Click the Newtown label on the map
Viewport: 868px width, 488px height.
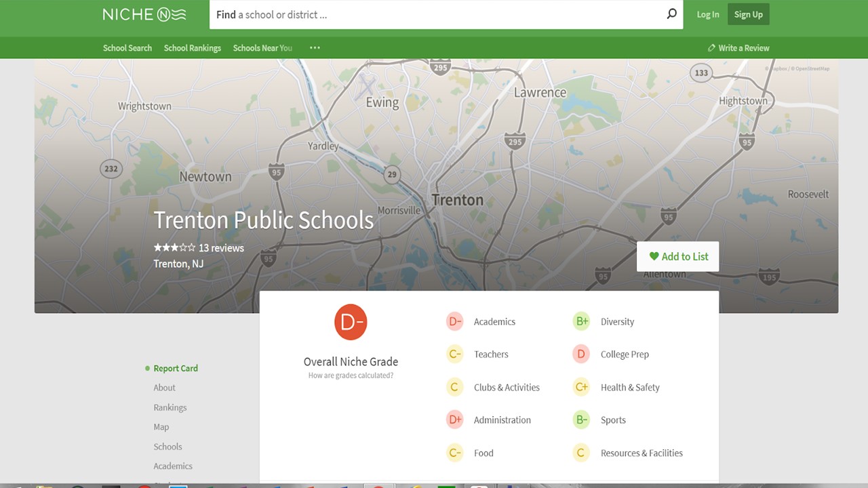(205, 177)
